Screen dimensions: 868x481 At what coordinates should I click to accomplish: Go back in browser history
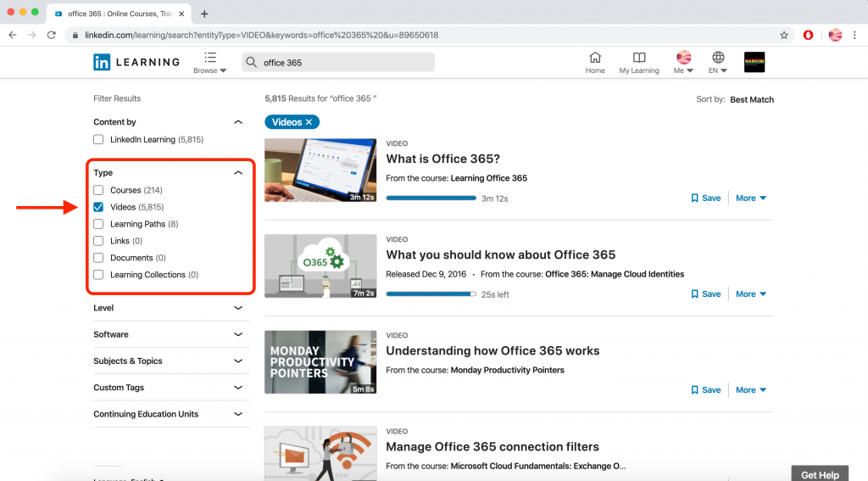(13, 35)
